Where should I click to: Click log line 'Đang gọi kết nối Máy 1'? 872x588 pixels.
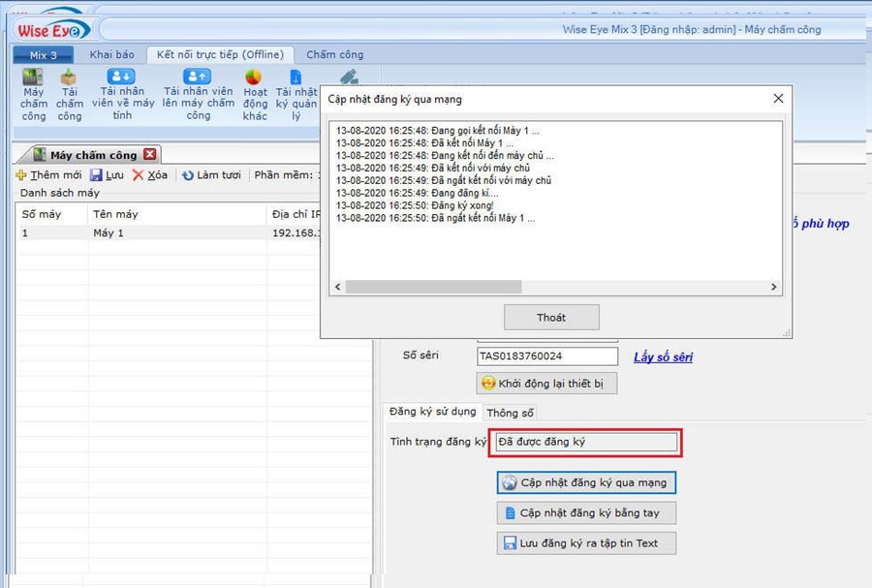438,131
